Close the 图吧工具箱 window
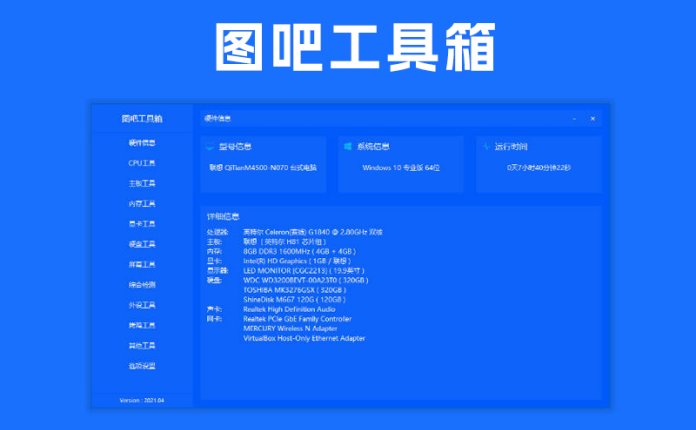The height and width of the screenshot is (430, 696). point(593,119)
